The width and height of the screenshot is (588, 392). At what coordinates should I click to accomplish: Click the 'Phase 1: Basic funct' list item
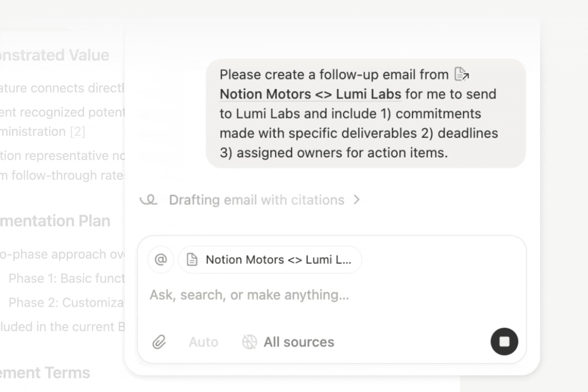(x=67, y=278)
